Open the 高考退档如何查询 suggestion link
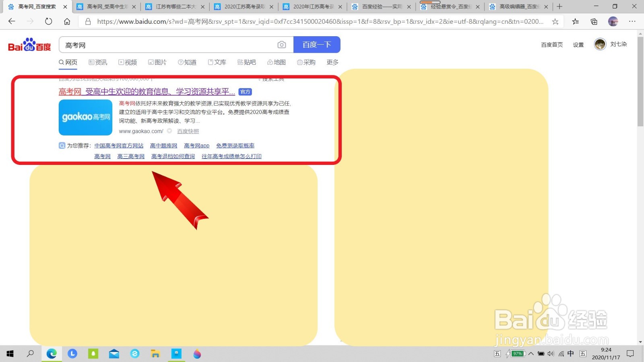The height and width of the screenshot is (362, 644). click(x=173, y=156)
